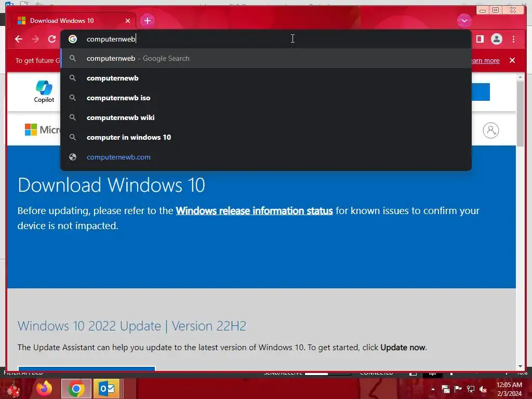Reload the page with the refresh icon
Image resolution: width=532 pixels, height=399 pixels.
pyautogui.click(x=52, y=39)
